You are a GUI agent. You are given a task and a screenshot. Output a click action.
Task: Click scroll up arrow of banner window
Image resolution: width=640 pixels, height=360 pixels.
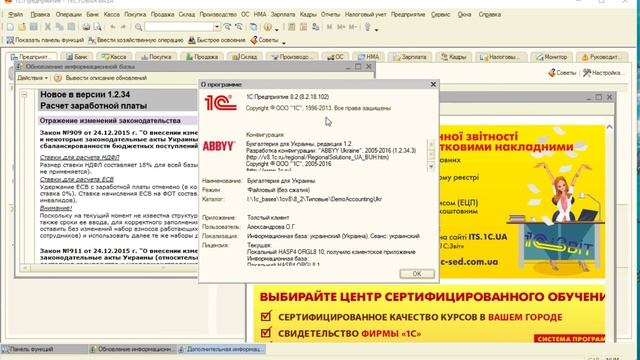pyautogui.click(x=609, y=127)
